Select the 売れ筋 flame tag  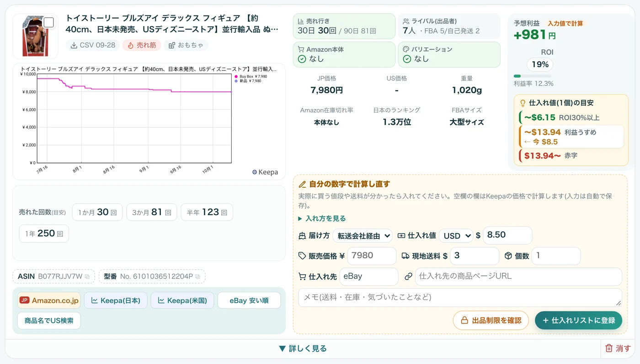coord(142,45)
